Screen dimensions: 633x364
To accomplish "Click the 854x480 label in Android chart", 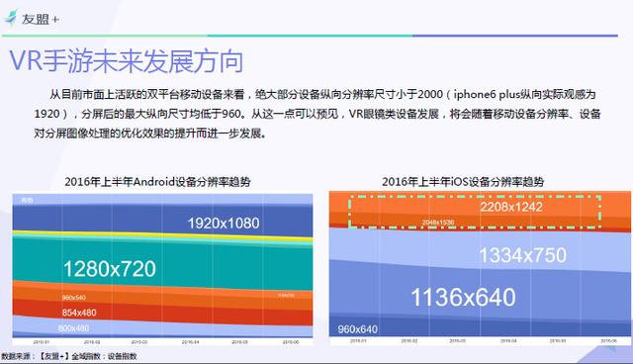I will click(79, 313).
